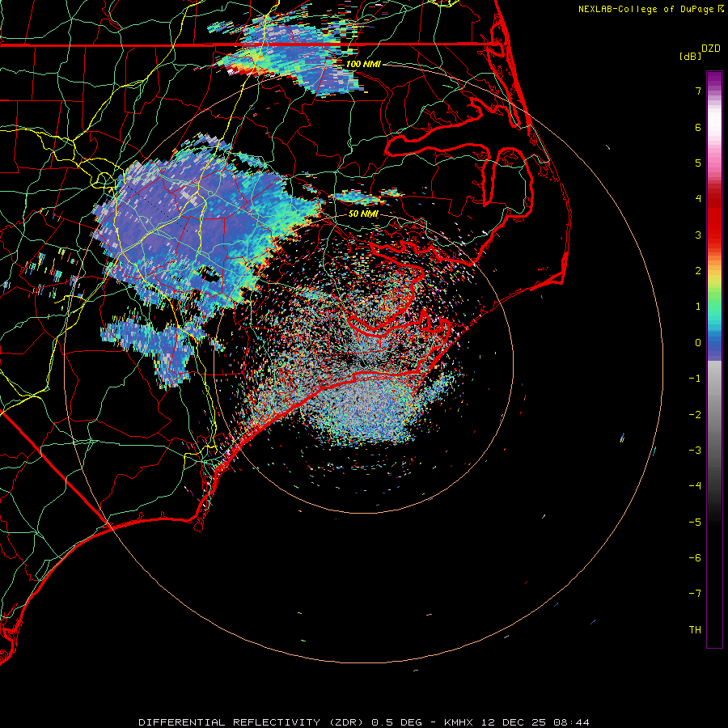The width and height of the screenshot is (728, 728).
Task: Click the '-7' value on color scale
Action: [x=695, y=594]
